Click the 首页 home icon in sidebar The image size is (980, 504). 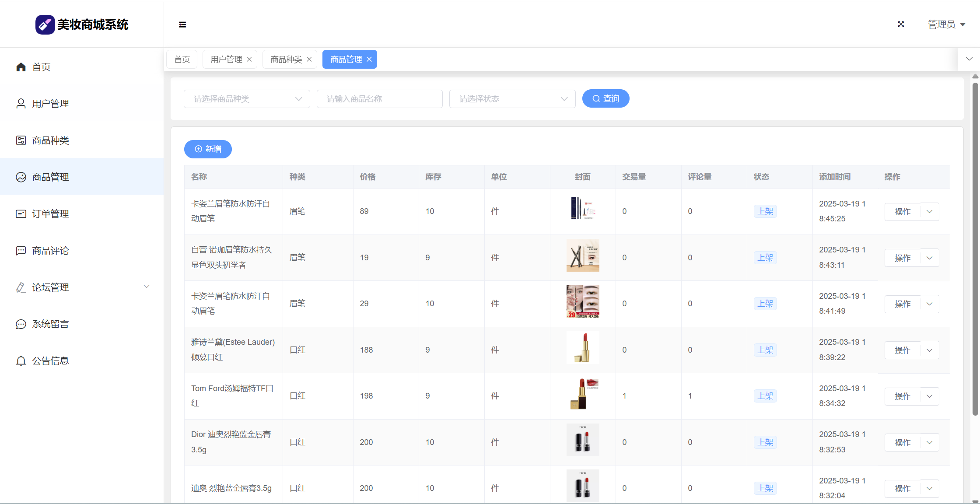coord(21,67)
